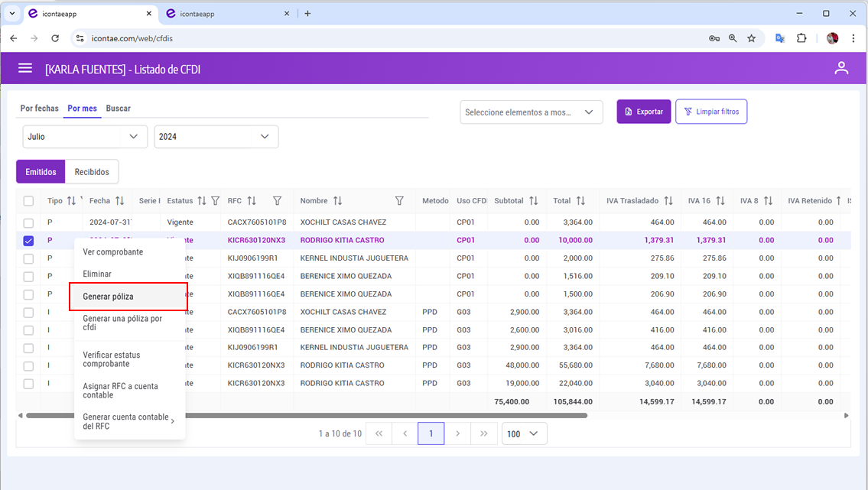Bookmark this page with star icon
This screenshot has width=868, height=490.
(x=751, y=37)
